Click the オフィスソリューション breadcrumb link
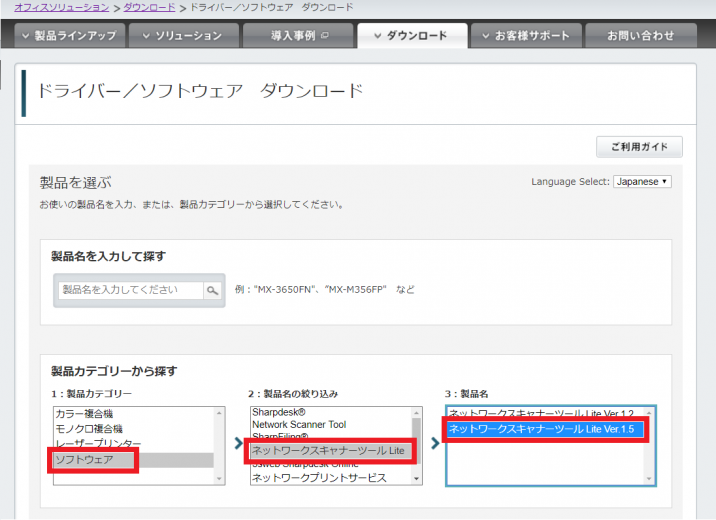The image size is (716, 520). point(62,7)
